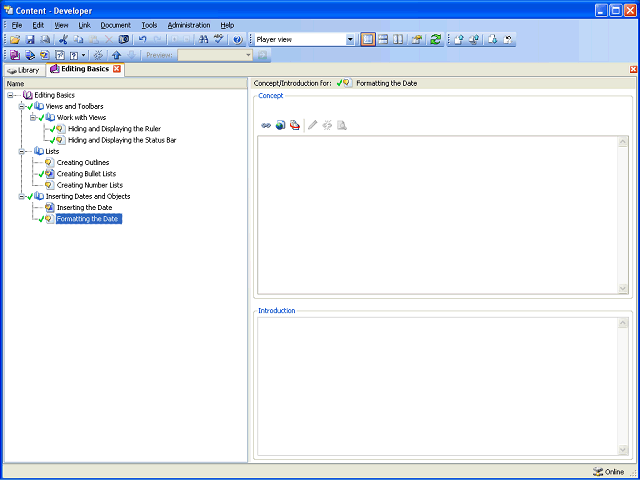This screenshot has width=640, height=480.
Task: Open the View menu
Action: pos(61,25)
